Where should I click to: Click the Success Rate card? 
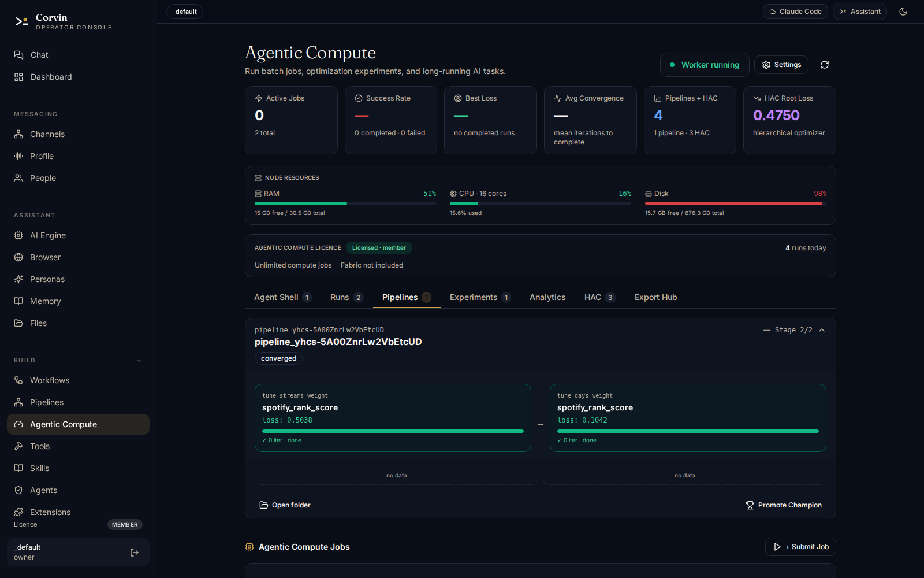tap(391, 120)
